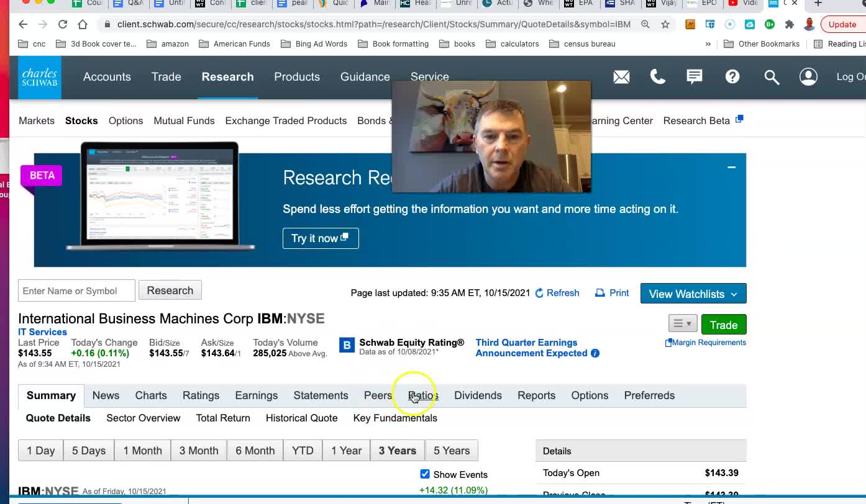Screen dimensions: 866x504
Task: Select the Options research sub-navigation item
Action: [x=125, y=120]
